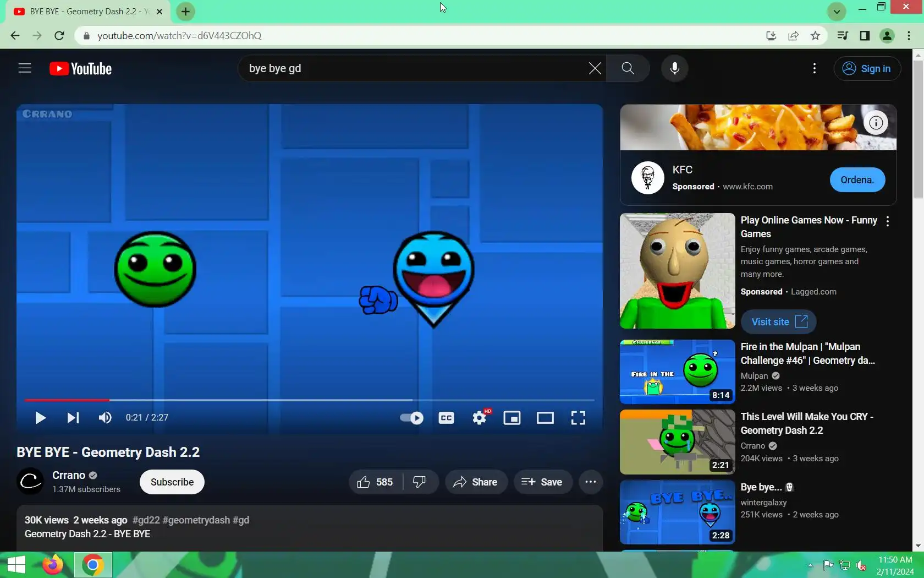Toggle autoplay switch in player
Viewport: 924px width, 578px height.
[x=411, y=418]
